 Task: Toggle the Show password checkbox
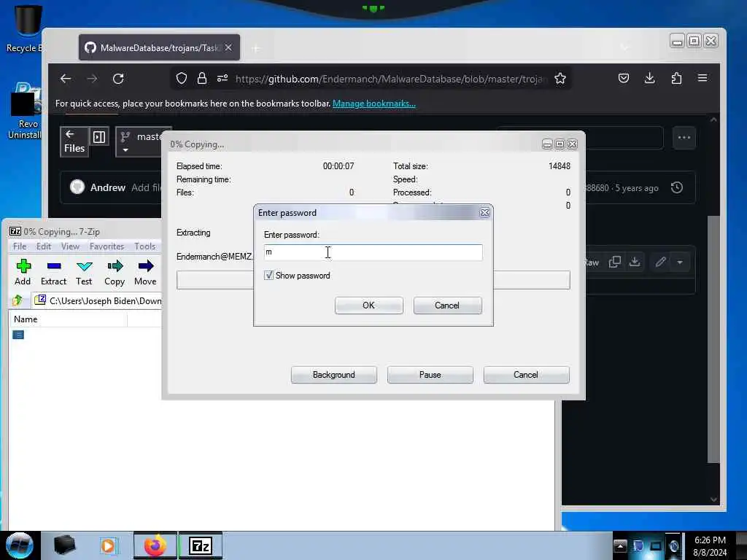(269, 275)
